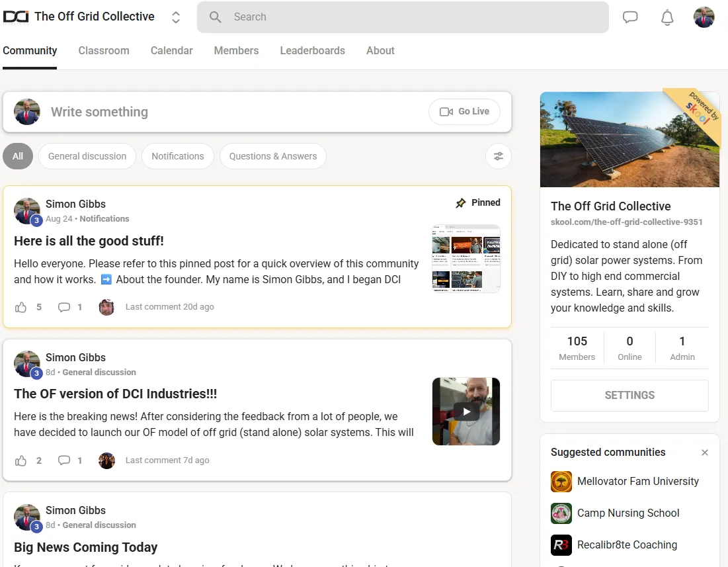The width and height of the screenshot is (728, 567).
Task: Open the Calendar tab
Action: point(171,51)
